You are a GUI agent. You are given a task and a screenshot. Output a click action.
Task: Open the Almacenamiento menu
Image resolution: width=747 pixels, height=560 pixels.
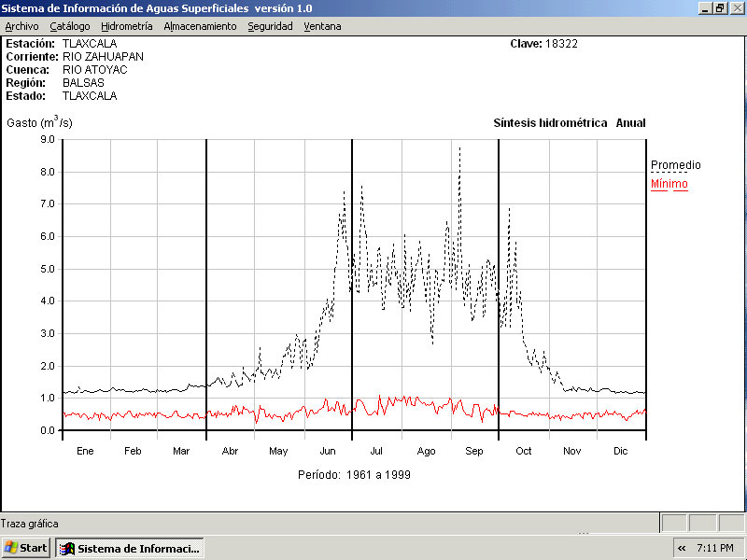(x=200, y=26)
